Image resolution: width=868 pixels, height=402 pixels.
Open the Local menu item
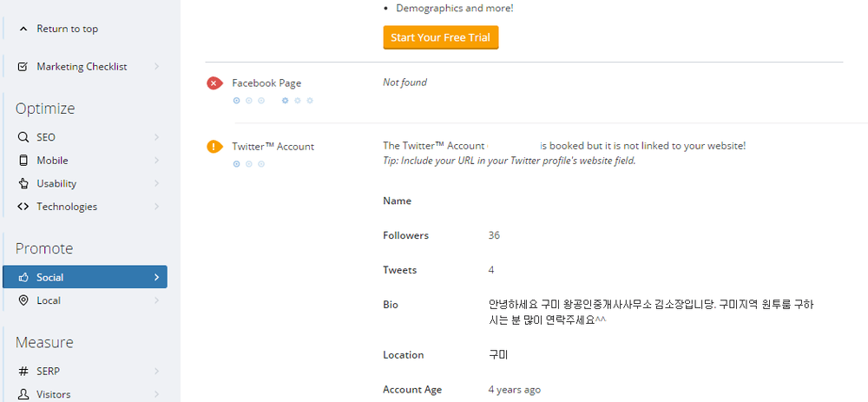(85, 300)
